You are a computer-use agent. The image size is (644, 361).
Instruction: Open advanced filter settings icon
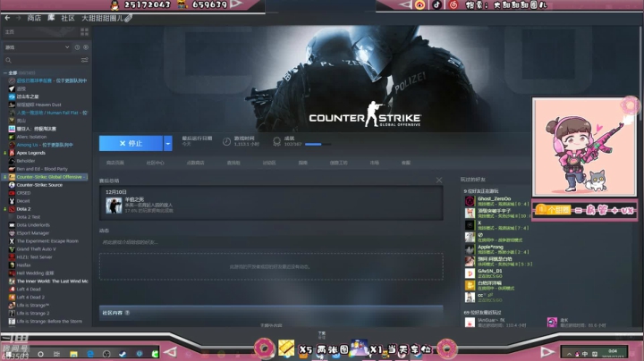pyautogui.click(x=85, y=60)
